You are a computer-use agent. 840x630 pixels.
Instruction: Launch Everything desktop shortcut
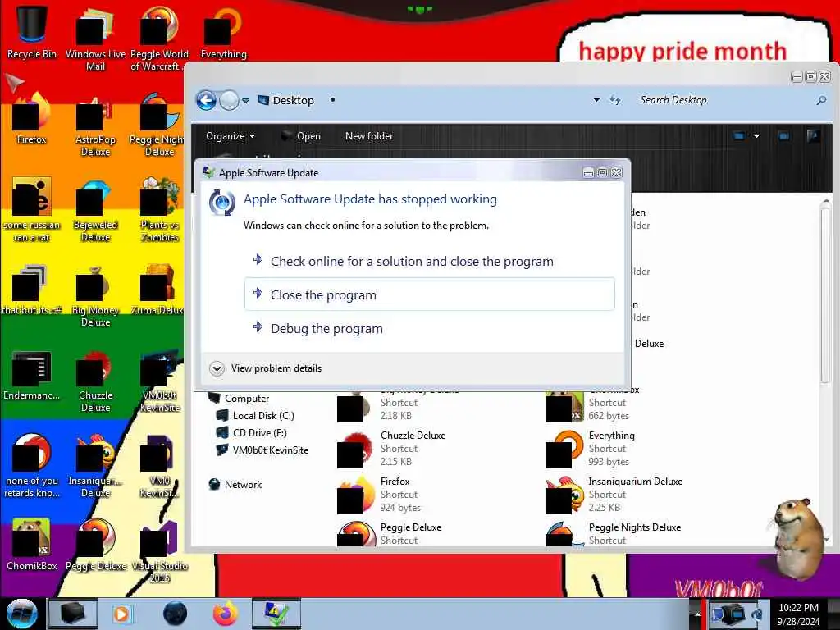click(223, 32)
